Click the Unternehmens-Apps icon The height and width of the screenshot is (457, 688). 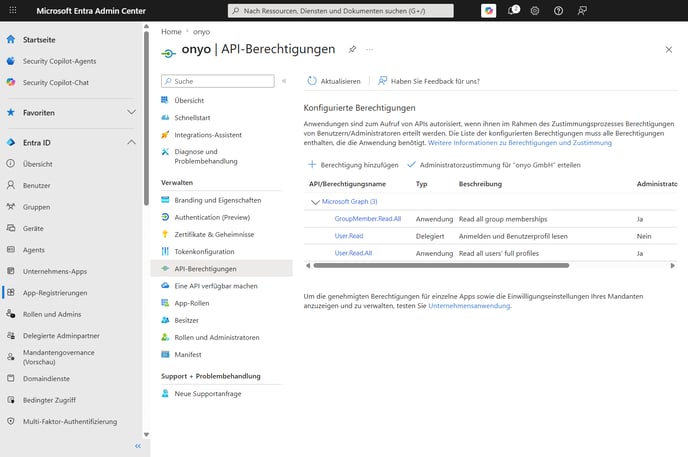point(11,271)
